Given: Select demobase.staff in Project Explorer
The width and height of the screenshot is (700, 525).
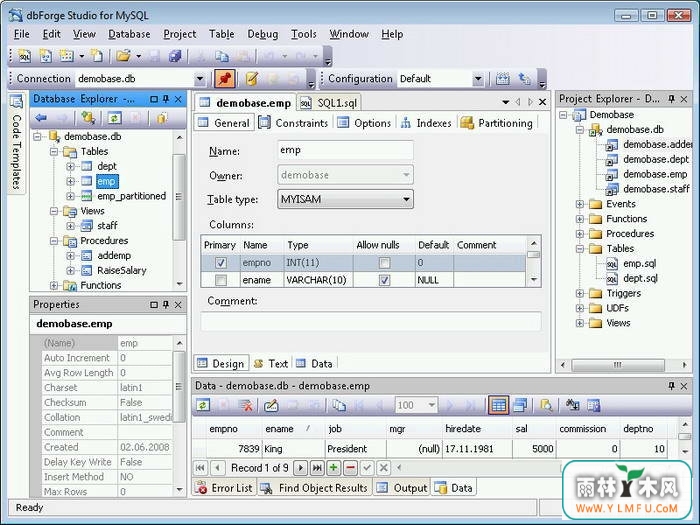Looking at the screenshot, I should (656, 189).
